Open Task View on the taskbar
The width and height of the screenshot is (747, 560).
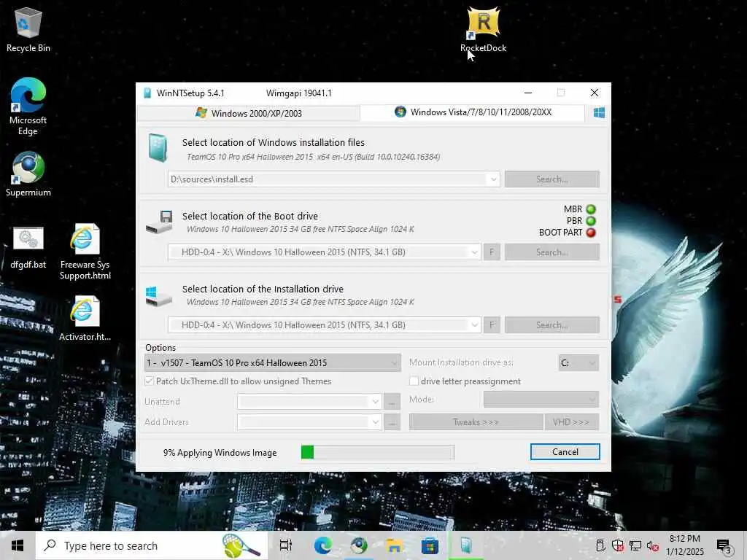[286, 545]
